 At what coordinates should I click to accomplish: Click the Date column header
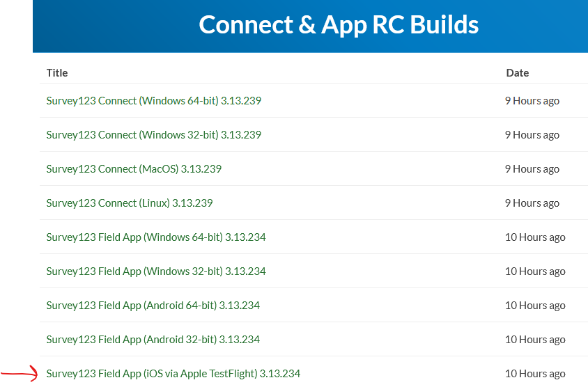pos(518,72)
